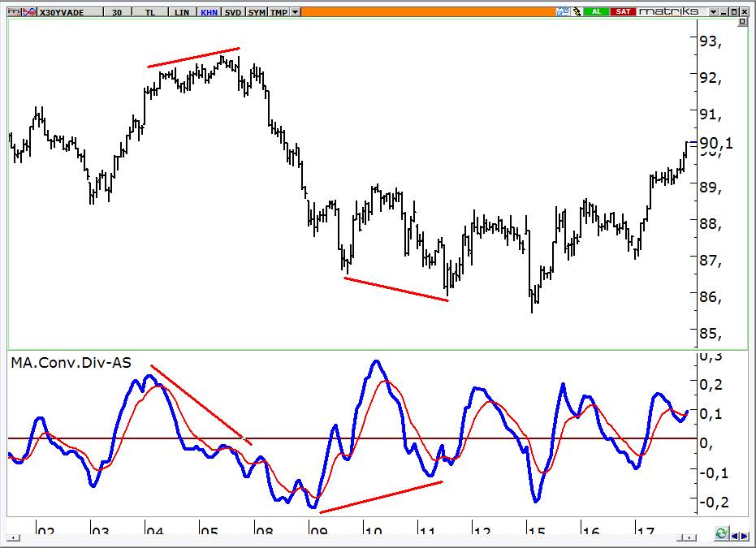Toggle the KHN button in toolbar
This screenshot has height=548, width=756.
210,12
